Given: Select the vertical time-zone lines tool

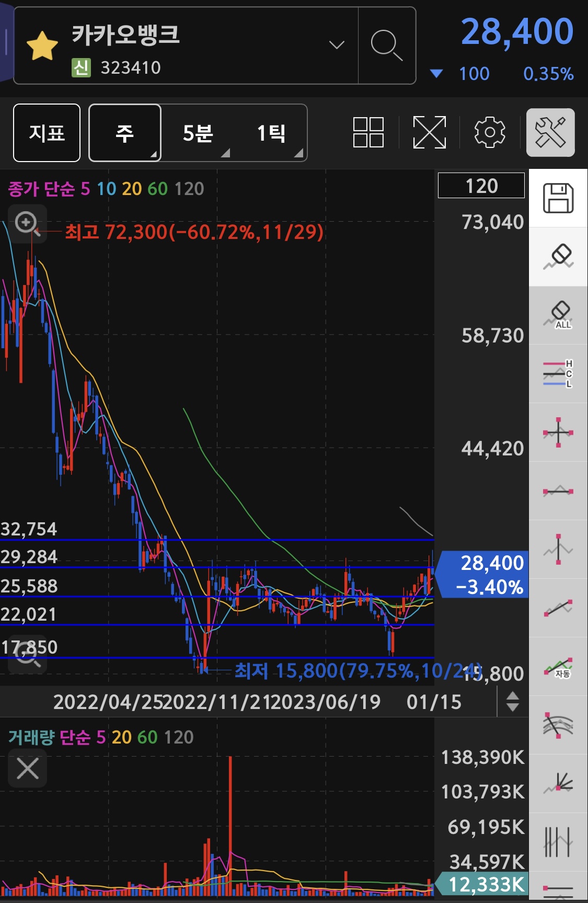Looking at the screenshot, I should [558, 842].
